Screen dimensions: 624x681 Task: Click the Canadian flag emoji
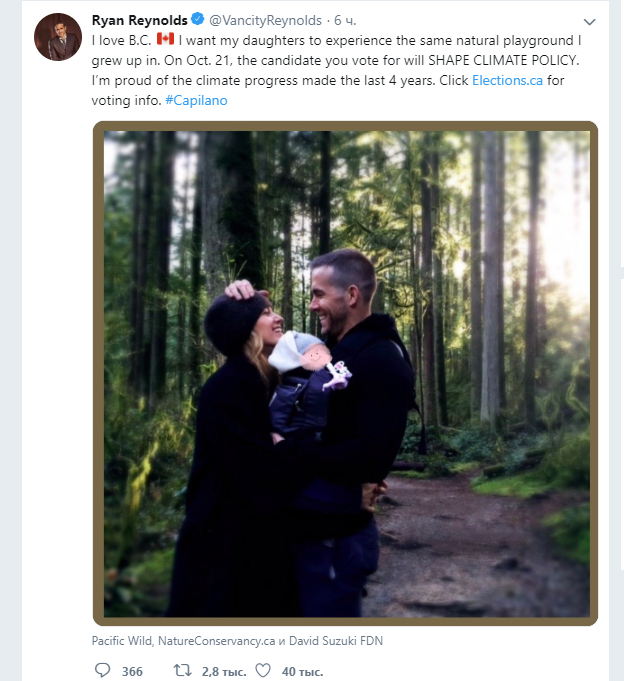[x=166, y=39]
